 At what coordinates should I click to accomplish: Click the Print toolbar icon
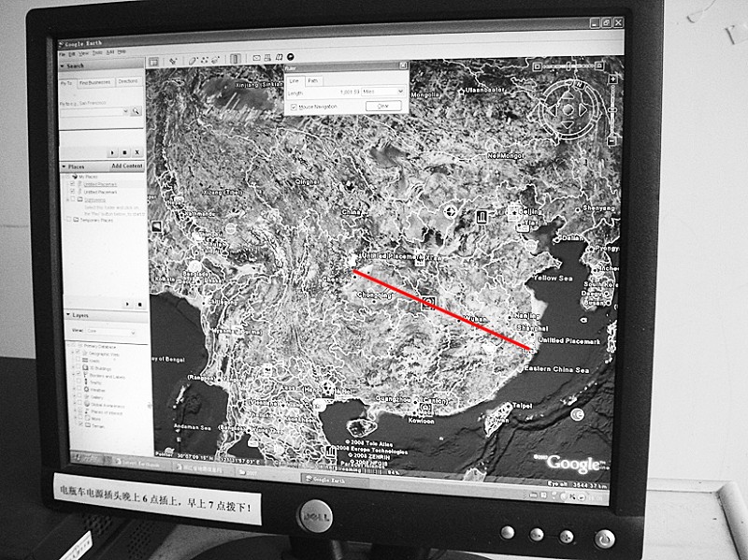pos(267,57)
